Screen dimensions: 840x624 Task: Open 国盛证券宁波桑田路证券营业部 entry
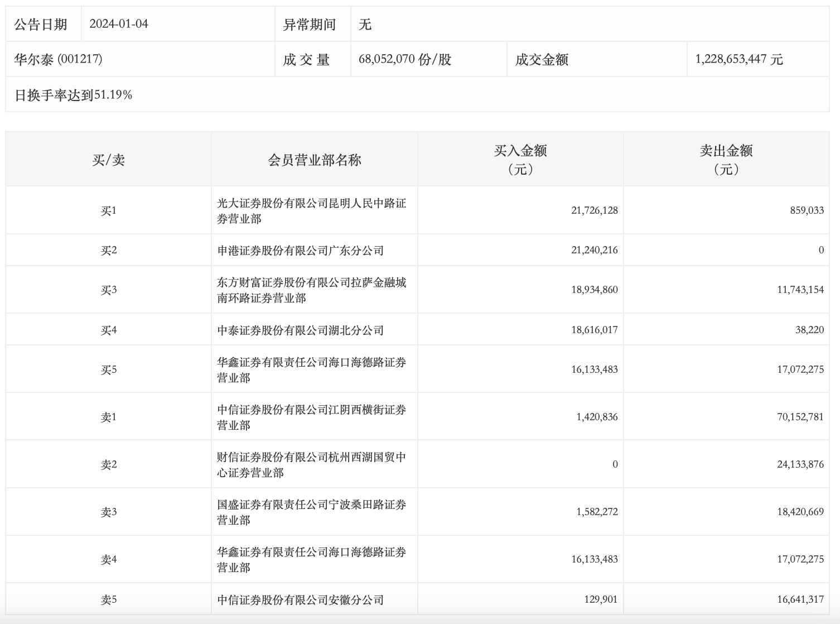311,512
